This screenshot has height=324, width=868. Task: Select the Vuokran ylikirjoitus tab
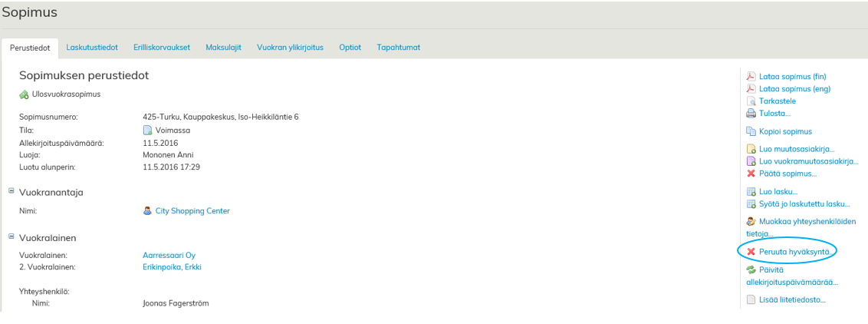pos(290,48)
